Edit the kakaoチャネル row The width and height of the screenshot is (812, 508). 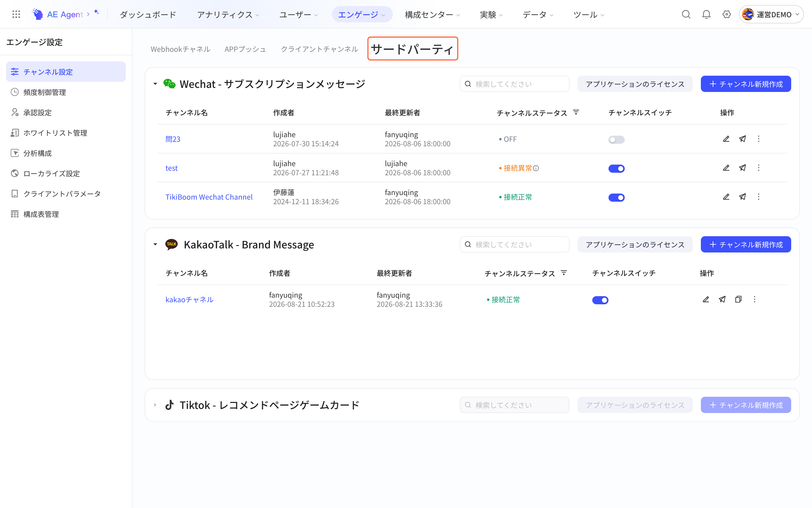point(706,299)
